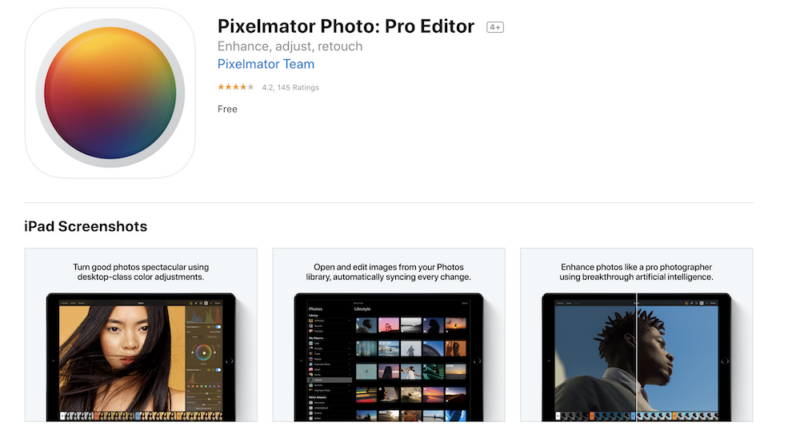This screenshot has height=442, width=800.
Task: Select the Repair pencil icon in the woman portrait screenshot toolbar
Action: (x=196, y=303)
